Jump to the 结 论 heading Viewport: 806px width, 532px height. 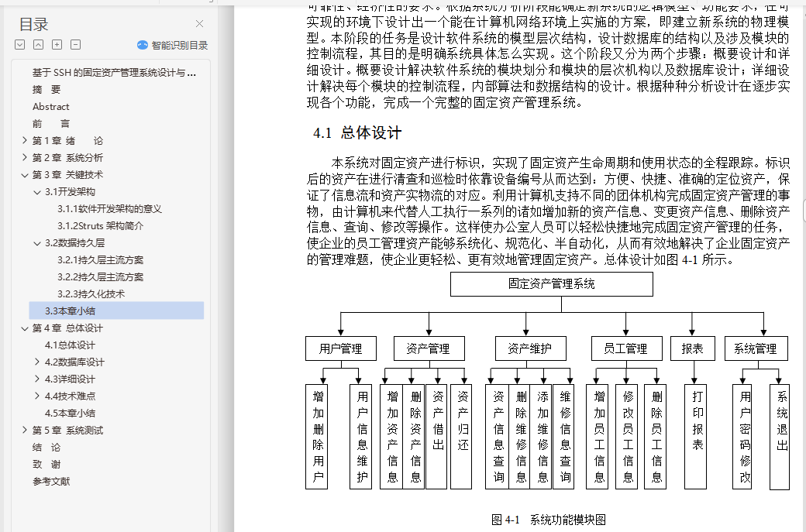[x=46, y=447]
